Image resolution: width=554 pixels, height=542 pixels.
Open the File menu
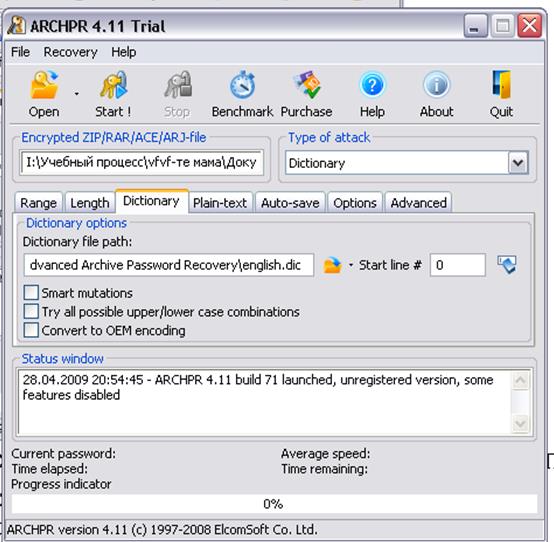[x=20, y=52]
